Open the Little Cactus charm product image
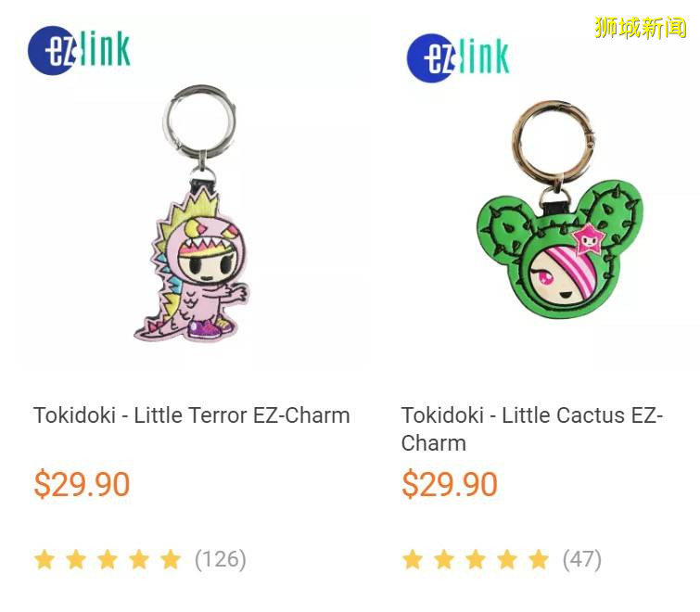The image size is (700, 612). (560, 209)
